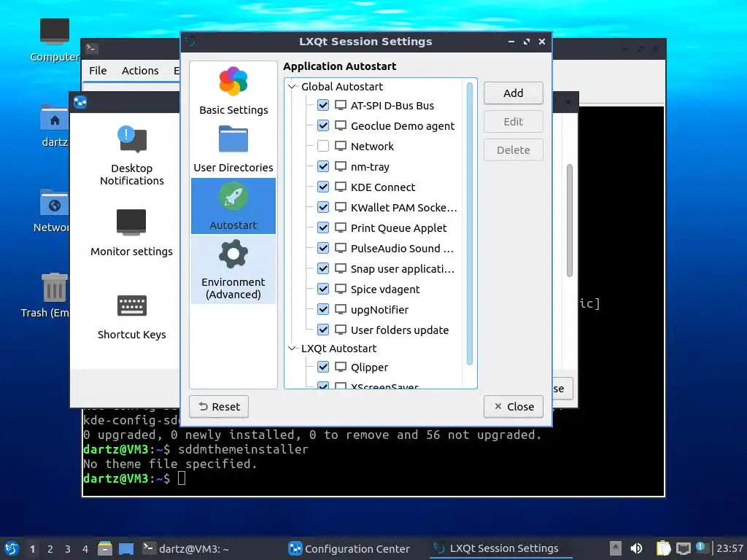This screenshot has height=560, width=747.
Task: Click the monitor icon next to Qlipper entry
Action: tap(340, 367)
